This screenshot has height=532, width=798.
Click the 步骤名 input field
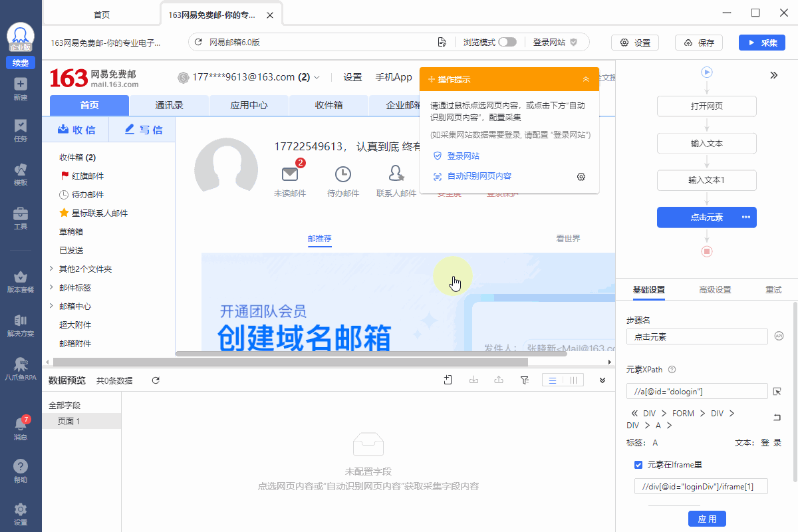697,336
